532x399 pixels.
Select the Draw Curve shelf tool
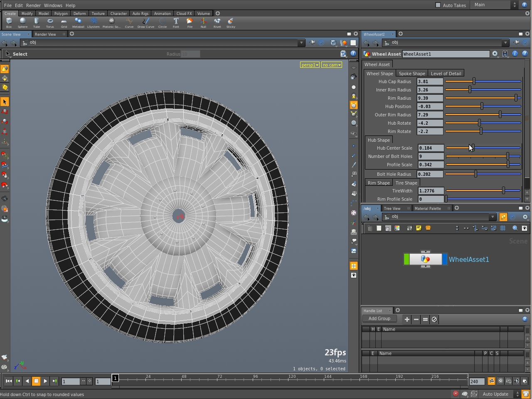click(146, 23)
